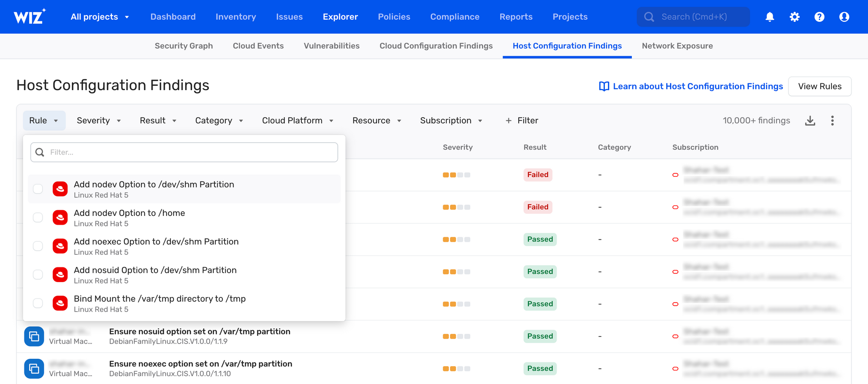Click the help question mark icon

[819, 17]
